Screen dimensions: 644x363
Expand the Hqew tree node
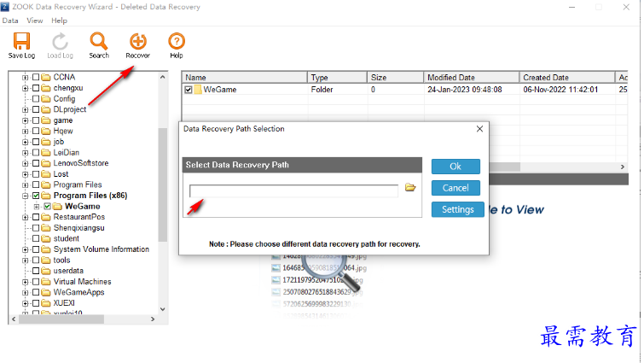25,132
